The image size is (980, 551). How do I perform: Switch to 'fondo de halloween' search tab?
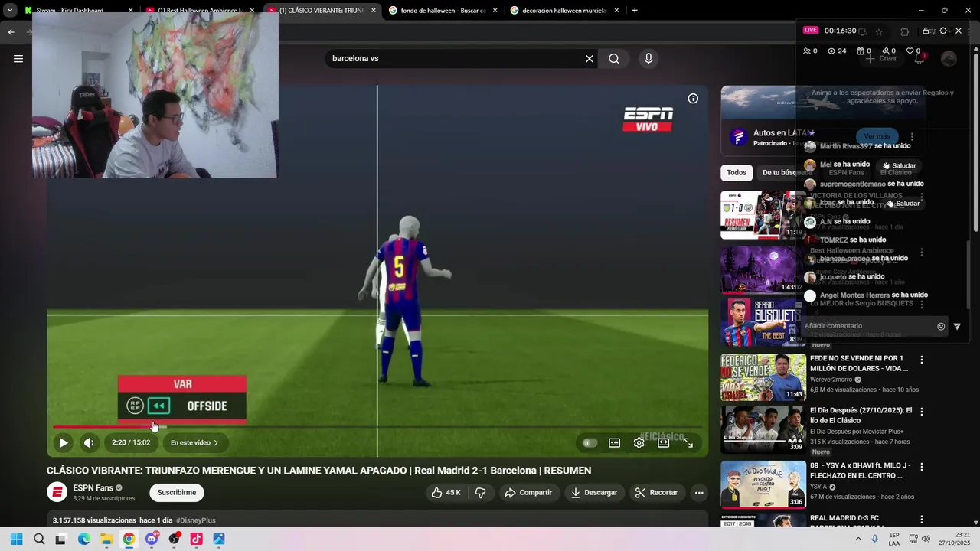pos(443,11)
